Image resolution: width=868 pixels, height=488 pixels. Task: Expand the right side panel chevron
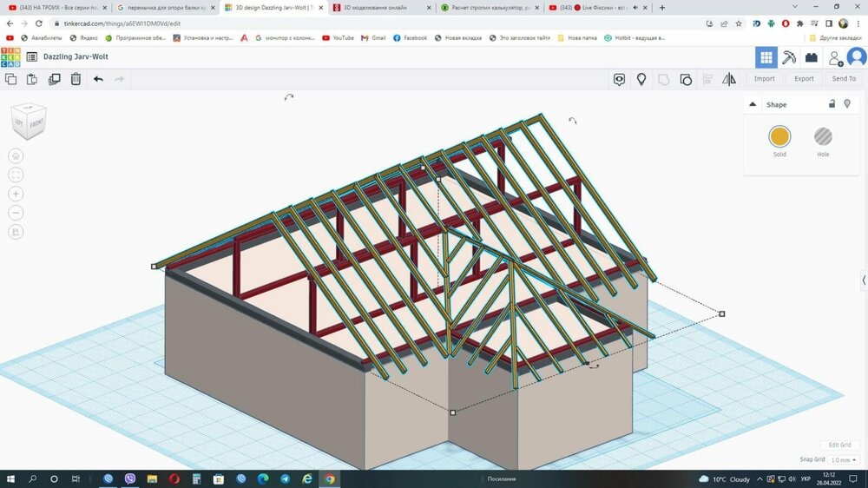(x=863, y=280)
